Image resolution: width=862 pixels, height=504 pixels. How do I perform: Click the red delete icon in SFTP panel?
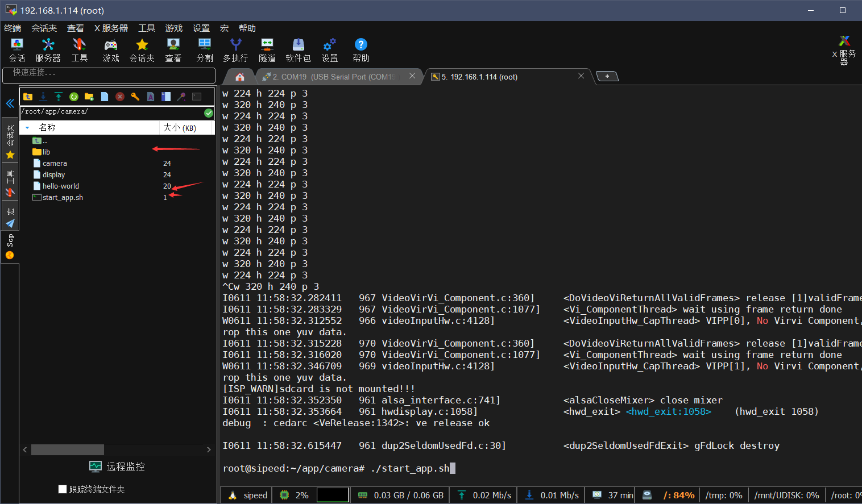click(x=119, y=97)
